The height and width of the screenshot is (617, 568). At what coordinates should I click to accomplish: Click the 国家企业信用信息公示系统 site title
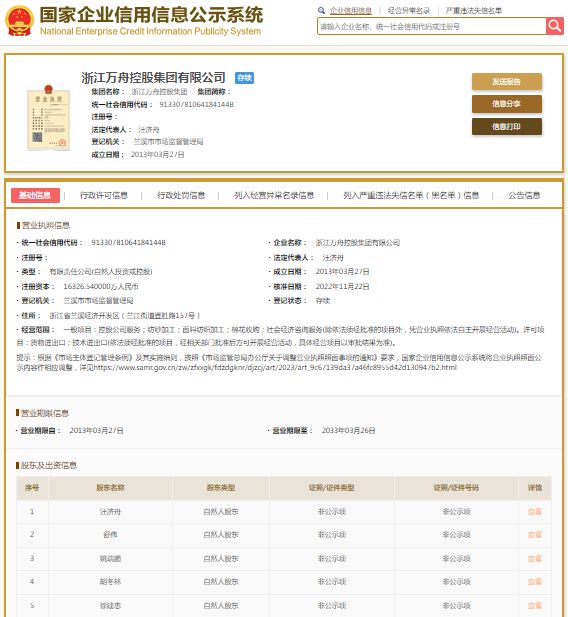coord(151,15)
